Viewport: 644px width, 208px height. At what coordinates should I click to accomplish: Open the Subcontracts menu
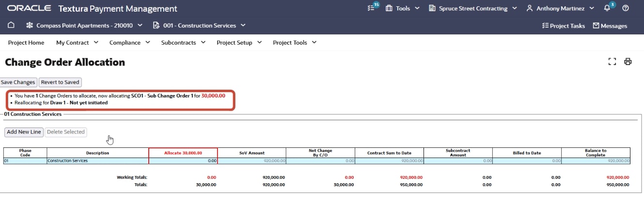click(x=183, y=43)
